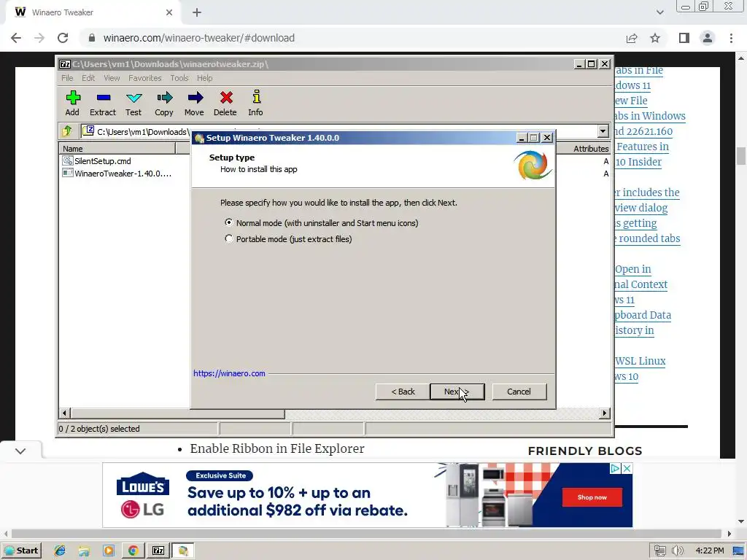Screen dimensions: 747x560
Task: Switch to Winaero setup taskbar button
Action: click(x=183, y=551)
